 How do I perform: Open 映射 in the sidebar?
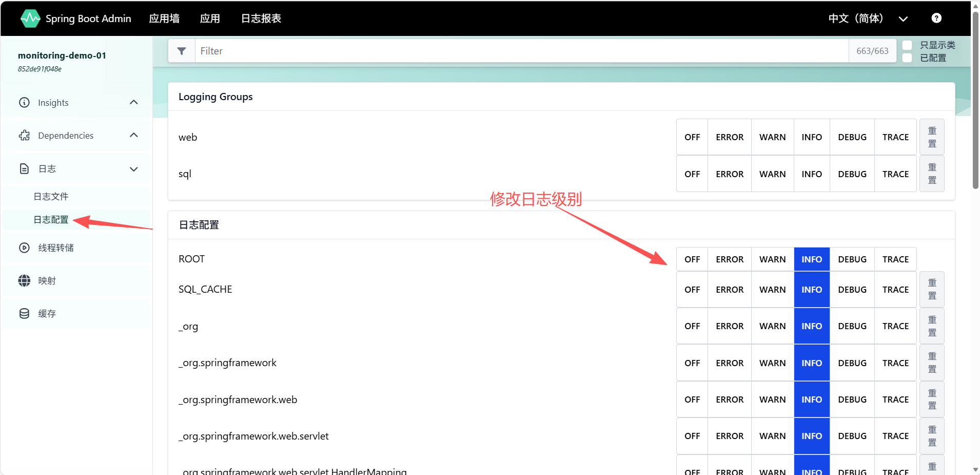(x=76, y=280)
